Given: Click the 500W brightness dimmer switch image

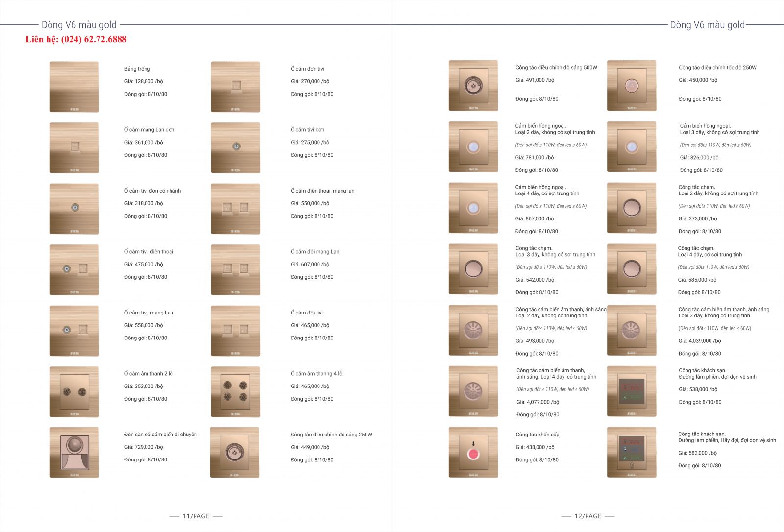Looking at the screenshot, I should click(x=473, y=86).
